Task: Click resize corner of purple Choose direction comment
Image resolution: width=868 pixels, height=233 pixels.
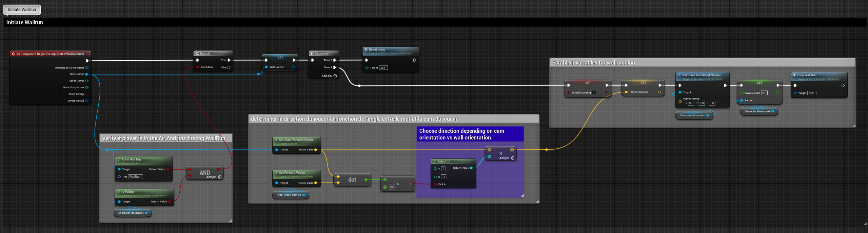Action: click(522, 195)
